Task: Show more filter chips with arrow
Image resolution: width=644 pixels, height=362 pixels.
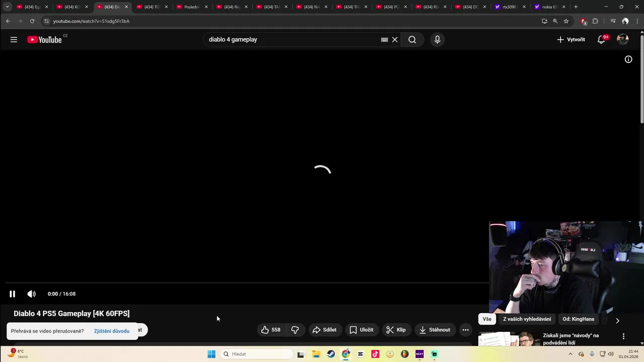Action: click(617, 320)
